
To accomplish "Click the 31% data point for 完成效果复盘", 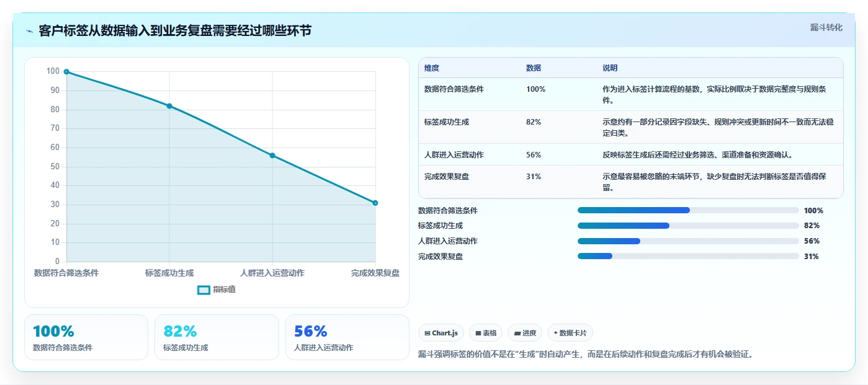I will pyautogui.click(x=375, y=203).
